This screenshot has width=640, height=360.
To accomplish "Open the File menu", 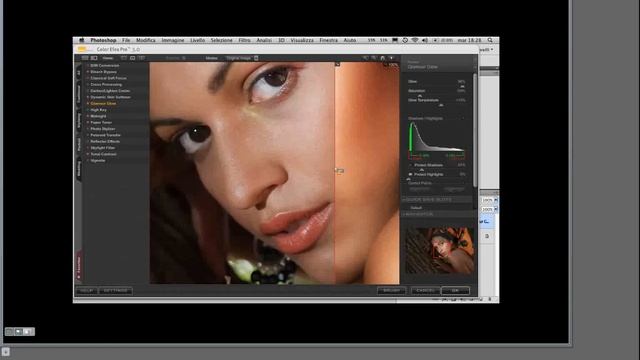I will pos(126,40).
